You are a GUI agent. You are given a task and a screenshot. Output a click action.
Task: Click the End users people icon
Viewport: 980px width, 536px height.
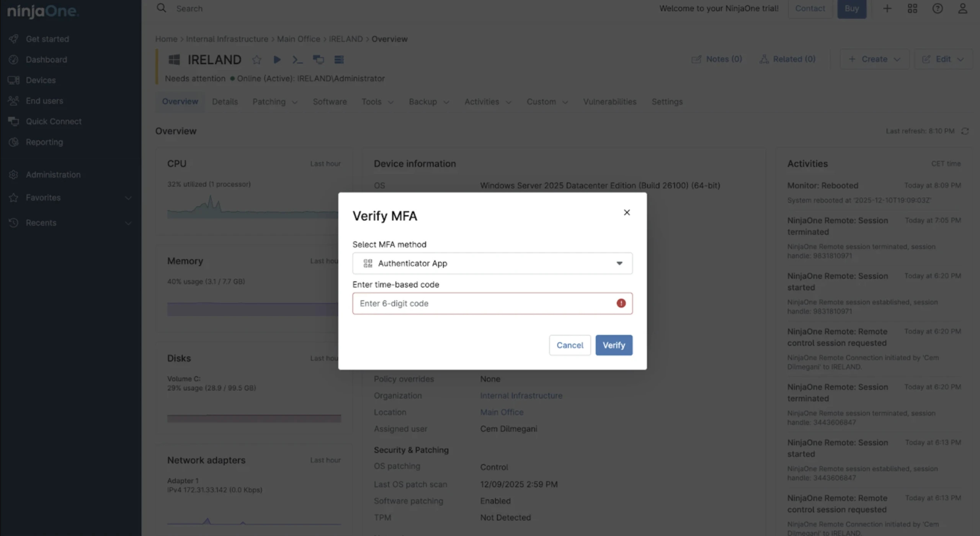pos(13,101)
